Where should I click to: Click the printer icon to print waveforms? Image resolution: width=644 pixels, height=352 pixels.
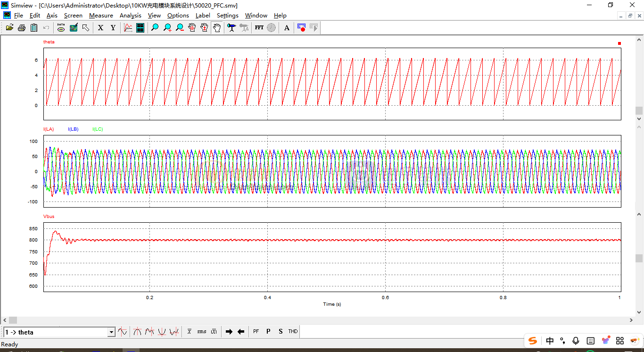click(22, 28)
